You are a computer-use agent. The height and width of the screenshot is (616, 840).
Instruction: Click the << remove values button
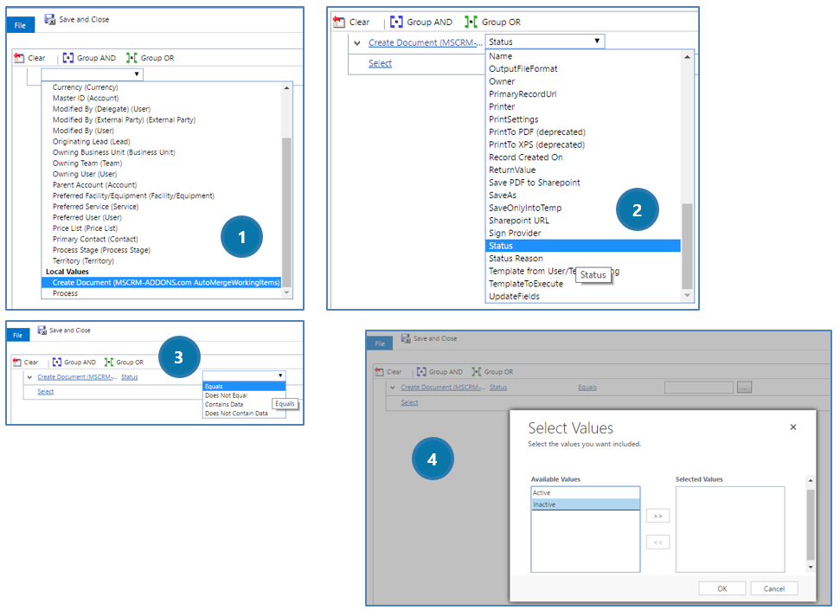tap(657, 542)
